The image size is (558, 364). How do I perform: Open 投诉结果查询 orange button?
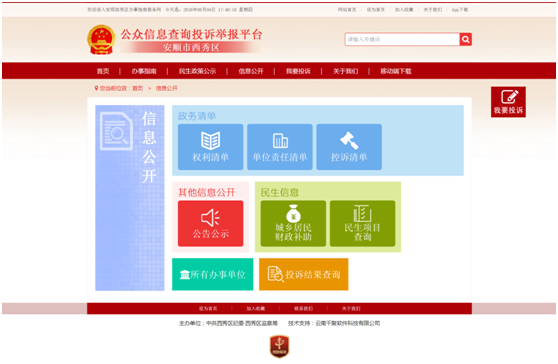point(304,274)
